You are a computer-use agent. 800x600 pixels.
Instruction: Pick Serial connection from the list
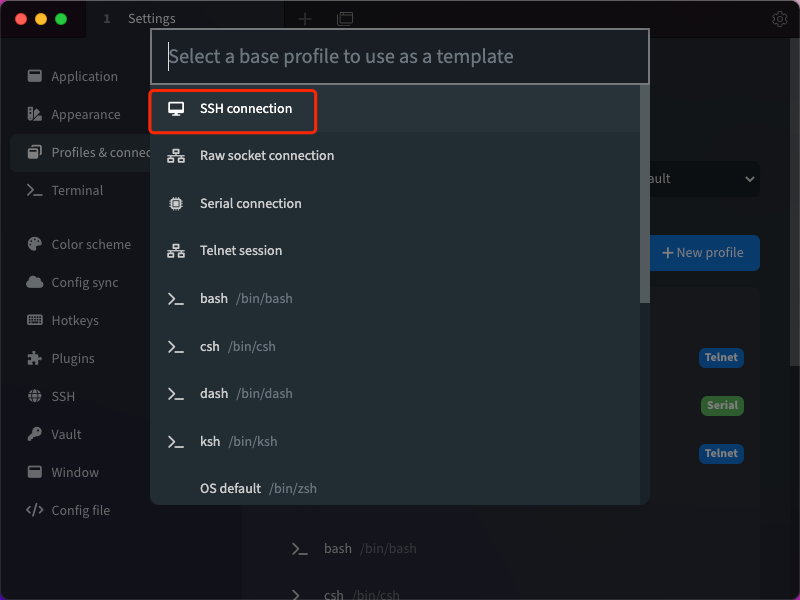[x=250, y=203]
